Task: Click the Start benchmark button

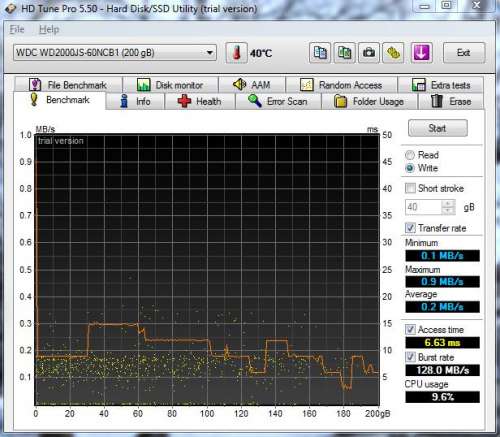Action: point(437,128)
